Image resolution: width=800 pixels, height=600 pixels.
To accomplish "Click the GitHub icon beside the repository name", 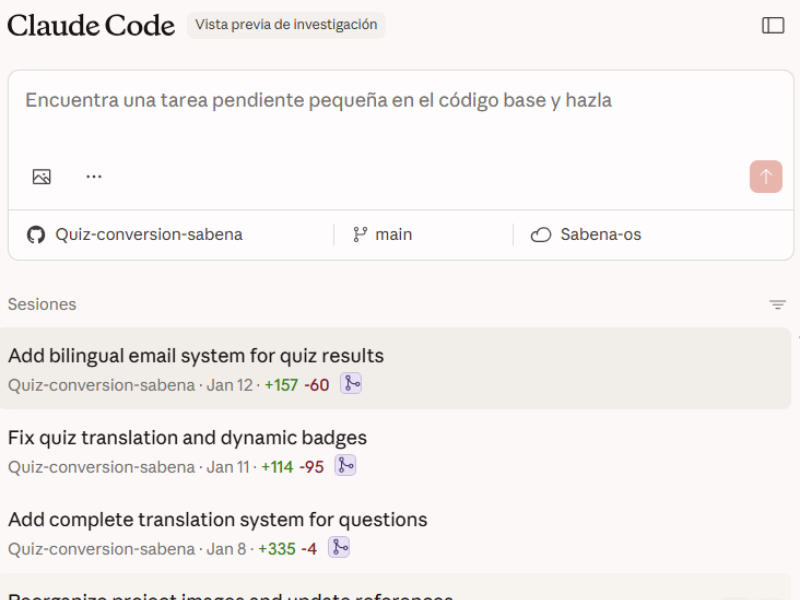I will point(36,235).
